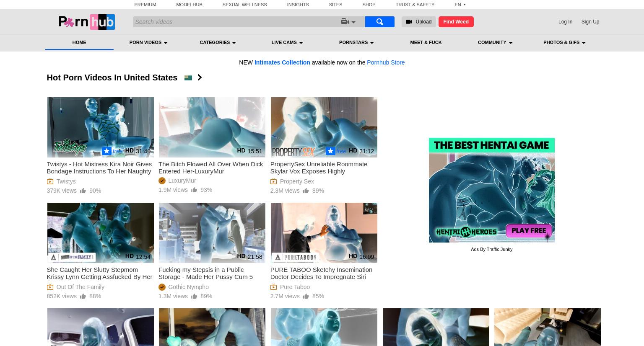
Task: Open the Pure Taboo channel link
Action: click(x=295, y=287)
